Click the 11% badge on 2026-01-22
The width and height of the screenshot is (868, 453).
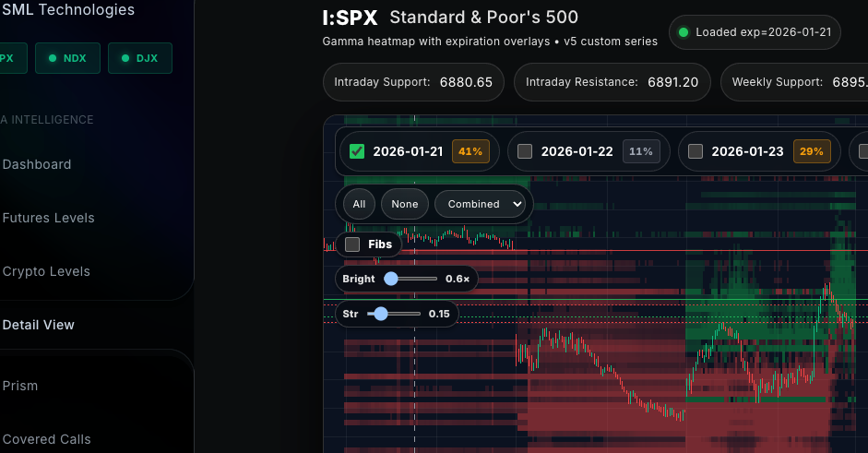pyautogui.click(x=641, y=151)
